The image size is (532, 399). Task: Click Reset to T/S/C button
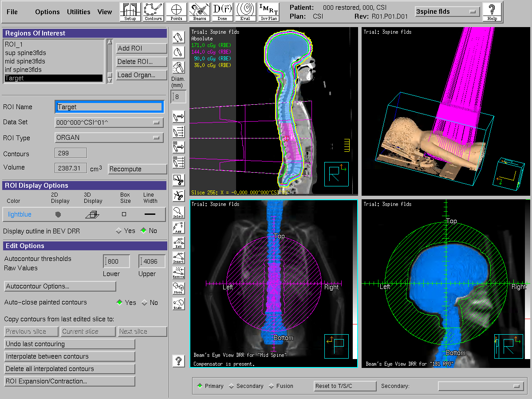coord(345,386)
